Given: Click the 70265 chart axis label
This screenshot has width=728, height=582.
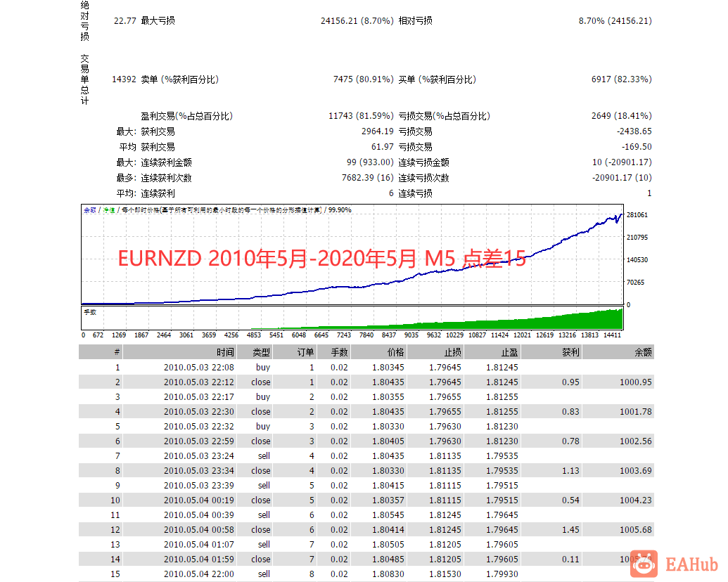Looking at the screenshot, I should (x=636, y=282).
